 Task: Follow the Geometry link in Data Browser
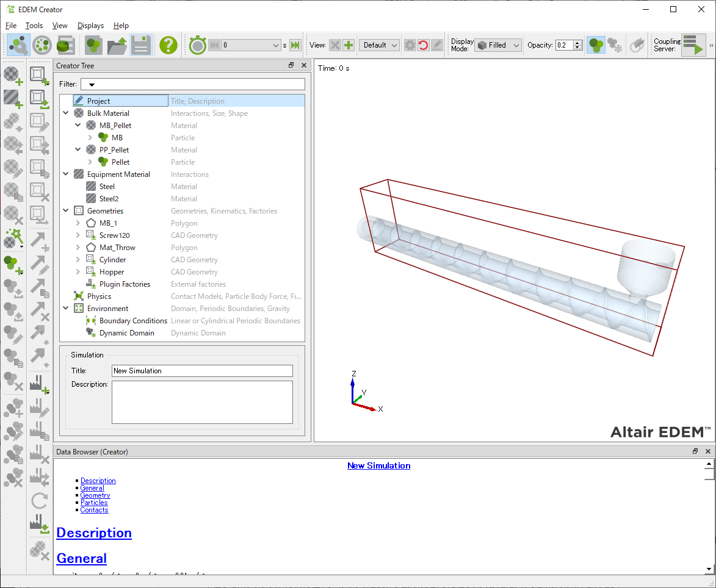(x=95, y=495)
